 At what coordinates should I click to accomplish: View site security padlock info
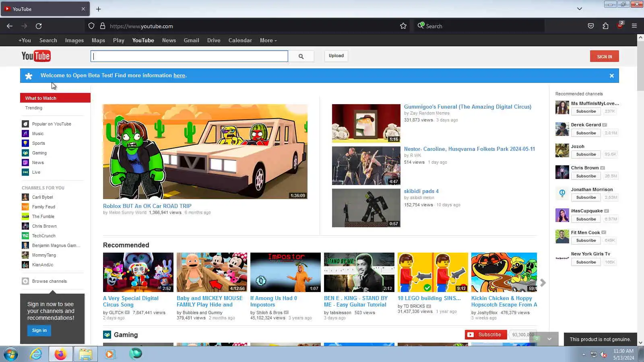click(x=103, y=26)
